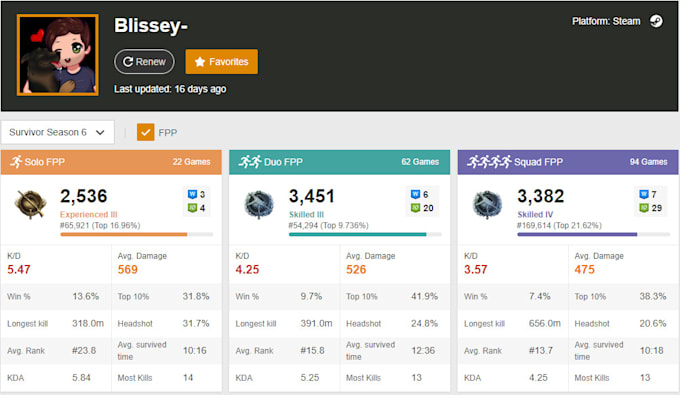Image resolution: width=680 pixels, height=395 pixels.
Task: Click the Solo top-10 icon showing 4
Action: [193, 208]
